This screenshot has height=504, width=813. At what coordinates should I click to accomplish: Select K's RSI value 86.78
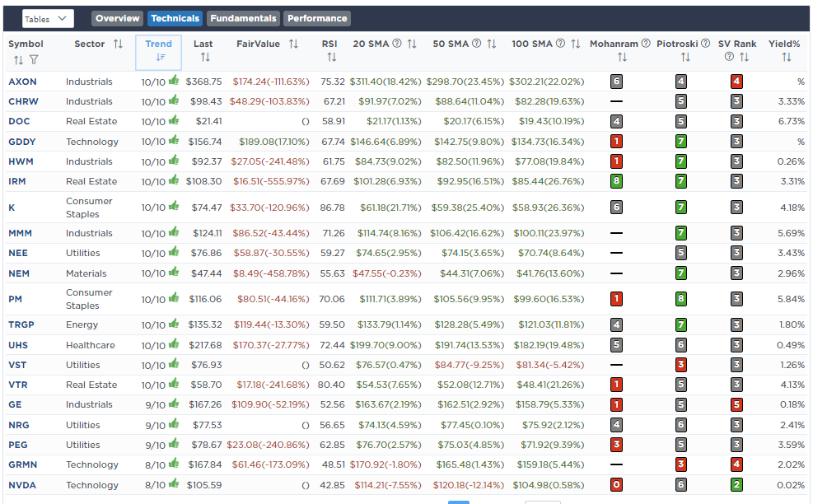point(332,208)
